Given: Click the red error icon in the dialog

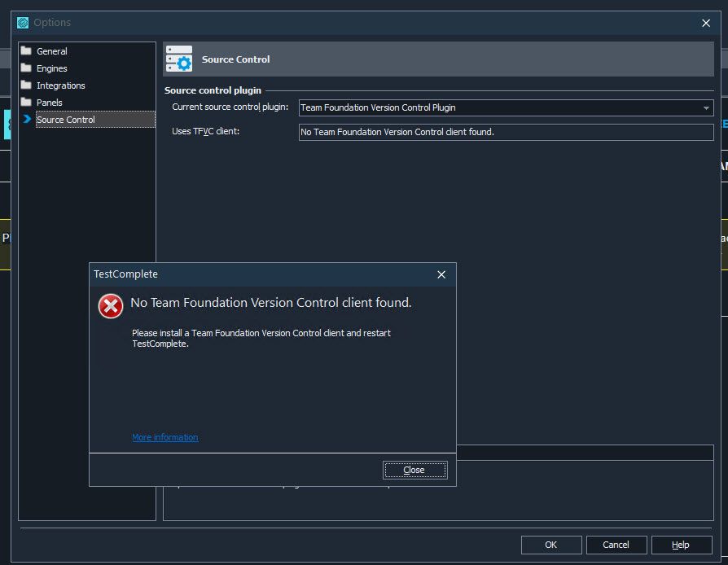Looking at the screenshot, I should coord(111,306).
